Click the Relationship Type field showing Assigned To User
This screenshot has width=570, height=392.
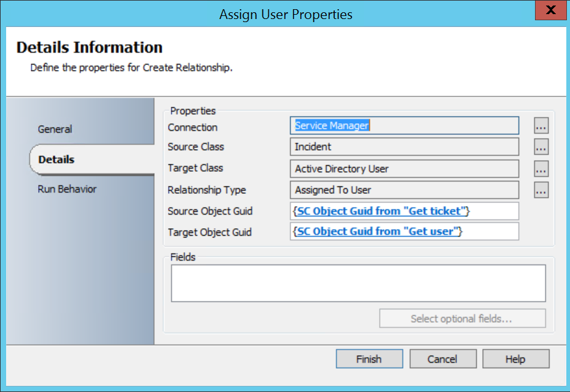click(x=404, y=190)
